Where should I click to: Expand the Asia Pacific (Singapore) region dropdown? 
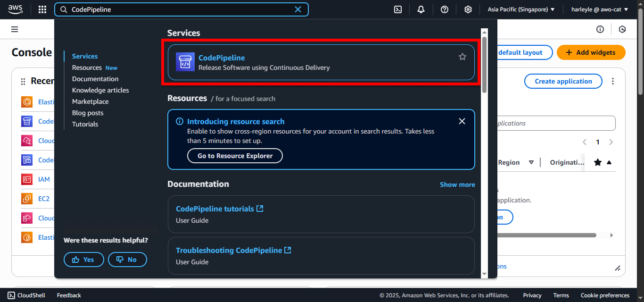(x=521, y=9)
